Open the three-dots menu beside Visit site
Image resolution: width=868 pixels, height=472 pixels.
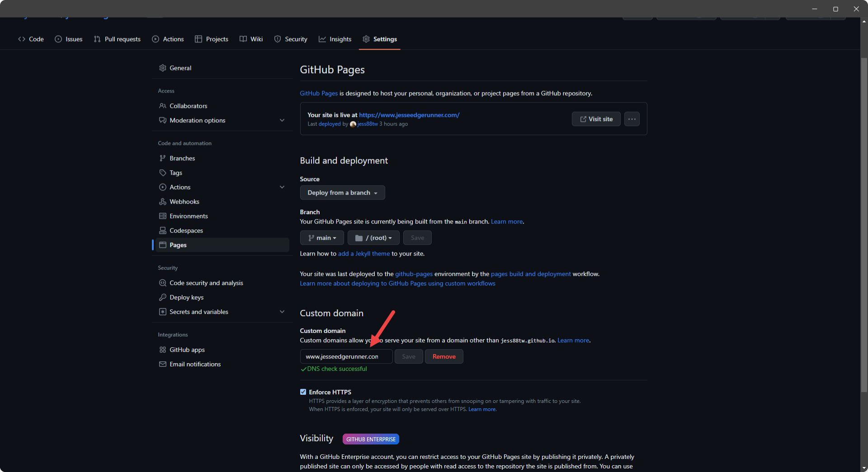632,119
